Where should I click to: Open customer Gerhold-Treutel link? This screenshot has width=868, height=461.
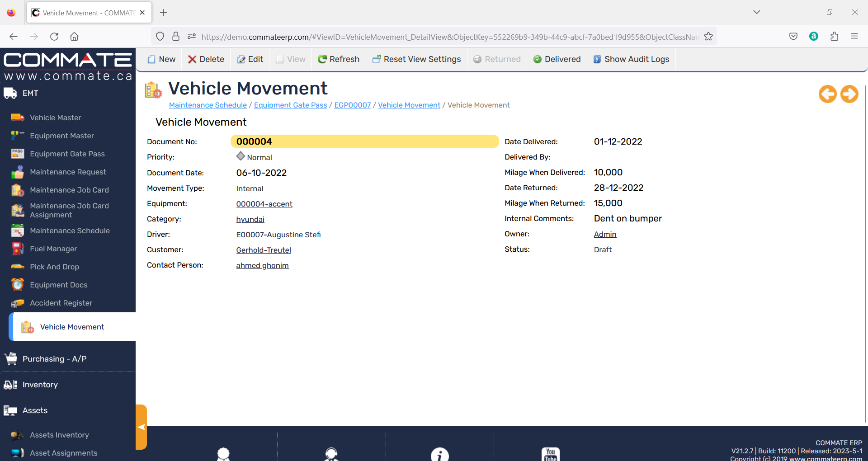tap(264, 250)
